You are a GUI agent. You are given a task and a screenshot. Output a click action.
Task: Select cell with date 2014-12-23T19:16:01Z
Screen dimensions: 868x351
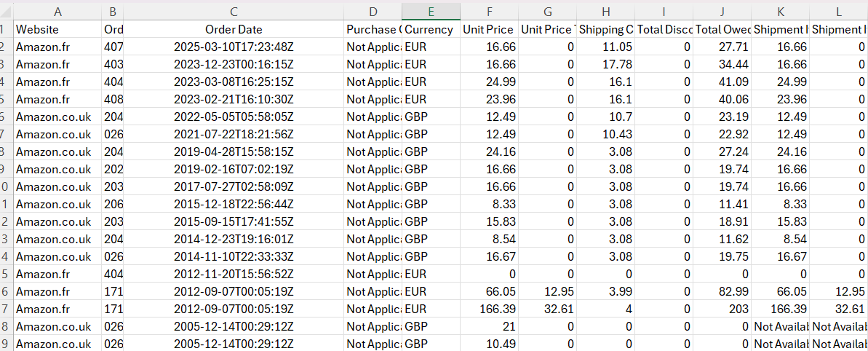[x=234, y=239]
